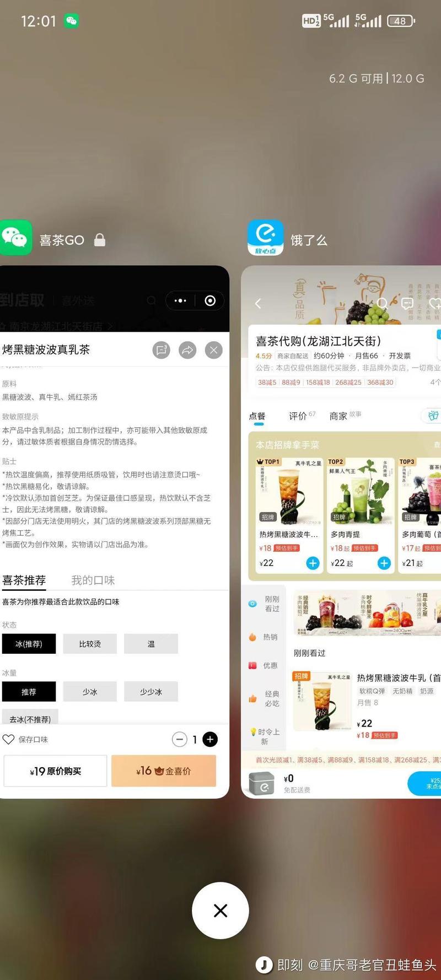Add 多肉青提 TOP2 with its plus button
The height and width of the screenshot is (980, 441).
coord(384,563)
